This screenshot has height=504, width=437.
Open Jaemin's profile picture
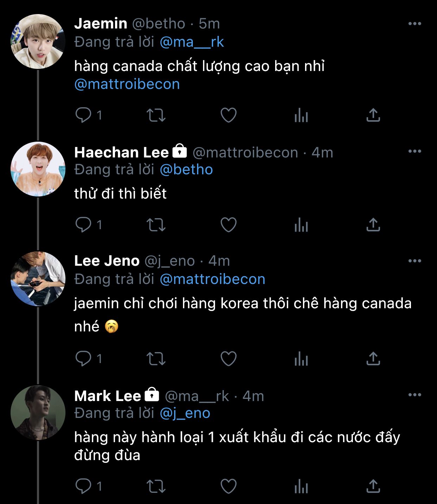[38, 41]
